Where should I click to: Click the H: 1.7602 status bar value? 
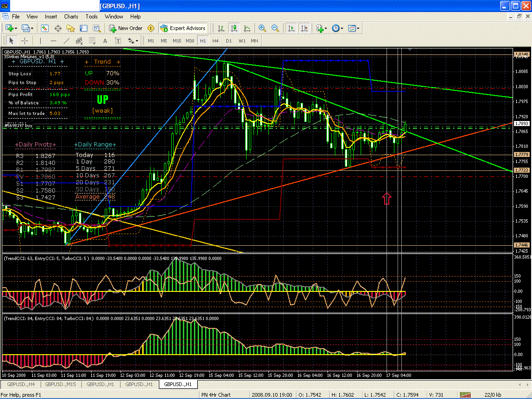(x=344, y=395)
